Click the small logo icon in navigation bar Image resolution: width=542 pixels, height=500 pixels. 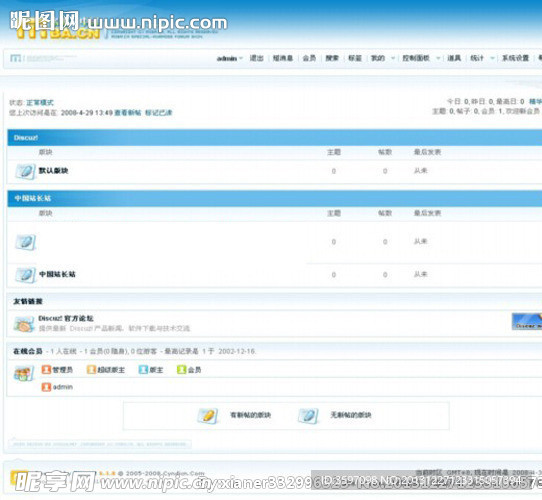coord(15,58)
